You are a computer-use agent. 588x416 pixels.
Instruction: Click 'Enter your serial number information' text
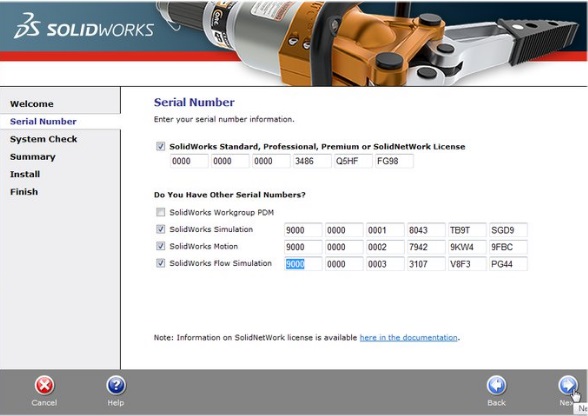224,119
